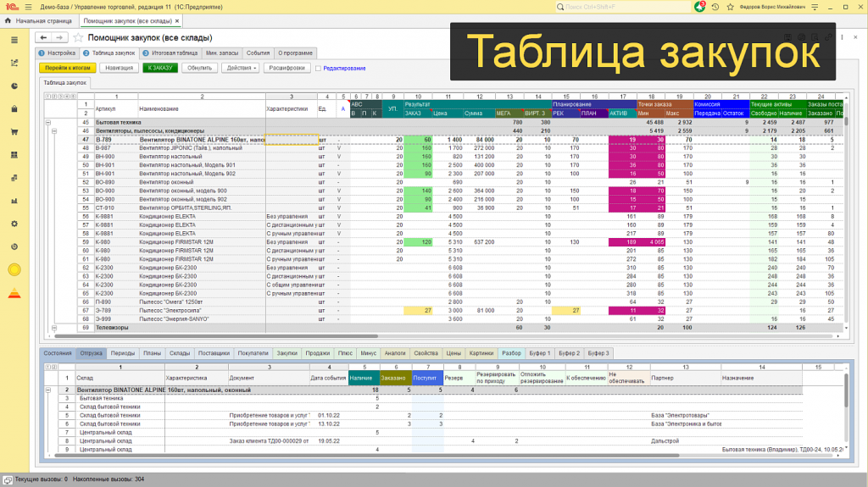This screenshot has width=868, height=487.
Task: Click the Перейти к итогам button
Action: click(x=68, y=68)
